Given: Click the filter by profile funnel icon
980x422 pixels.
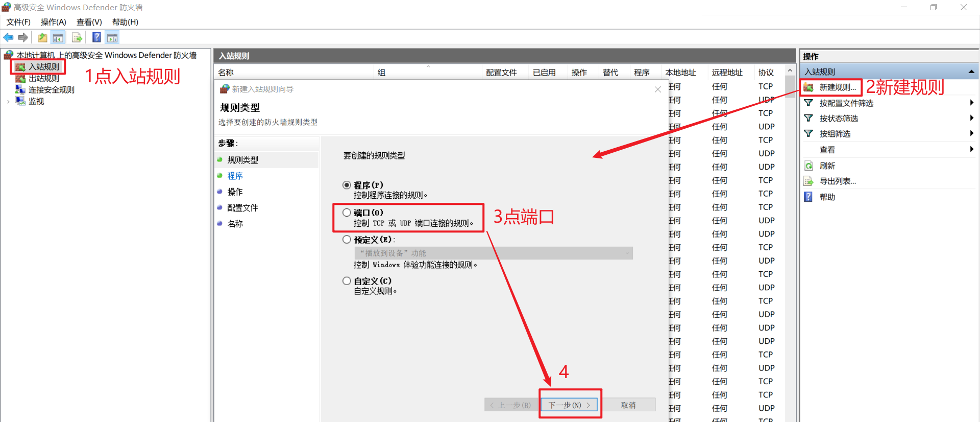Looking at the screenshot, I should click(808, 103).
